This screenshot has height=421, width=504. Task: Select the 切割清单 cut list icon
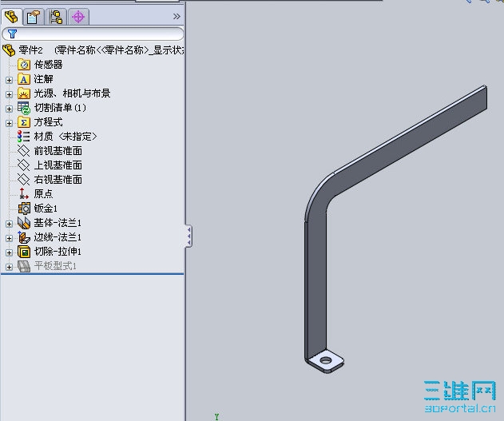coord(24,108)
